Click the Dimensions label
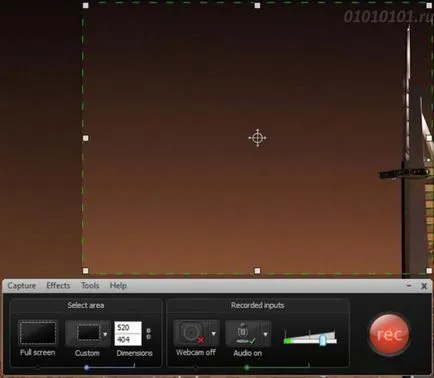The width and height of the screenshot is (434, 378). [x=134, y=353]
